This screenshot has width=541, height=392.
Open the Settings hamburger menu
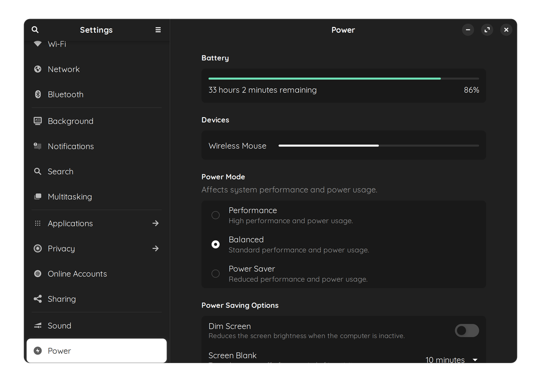[158, 30]
